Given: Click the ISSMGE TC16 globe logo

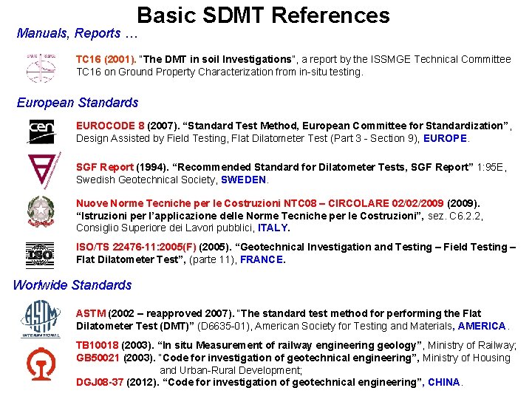Looking at the screenshot, I should point(41,68).
